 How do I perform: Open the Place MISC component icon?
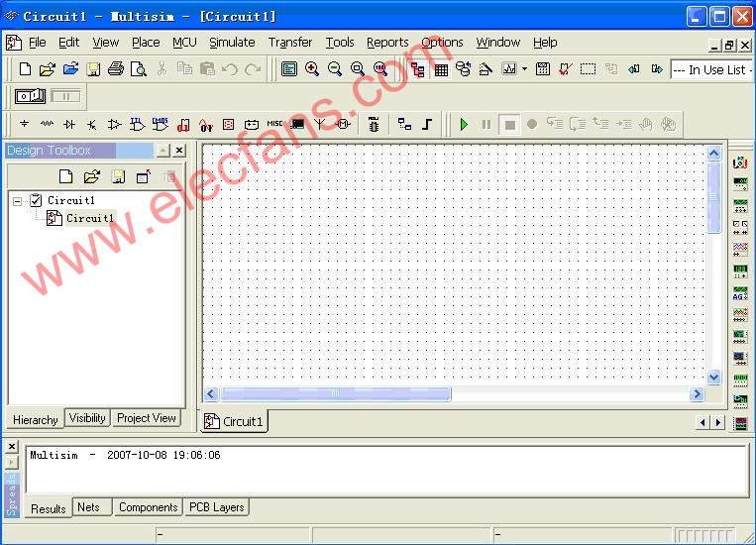coord(274,124)
